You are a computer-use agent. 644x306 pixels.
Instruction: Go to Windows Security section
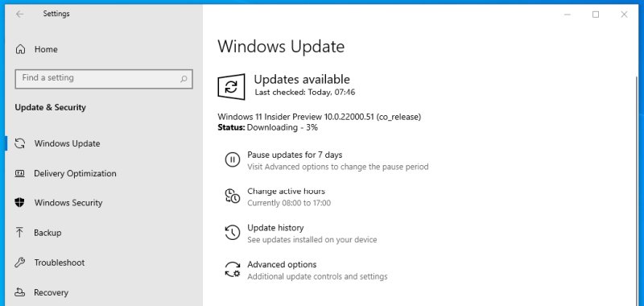pyautogui.click(x=68, y=202)
